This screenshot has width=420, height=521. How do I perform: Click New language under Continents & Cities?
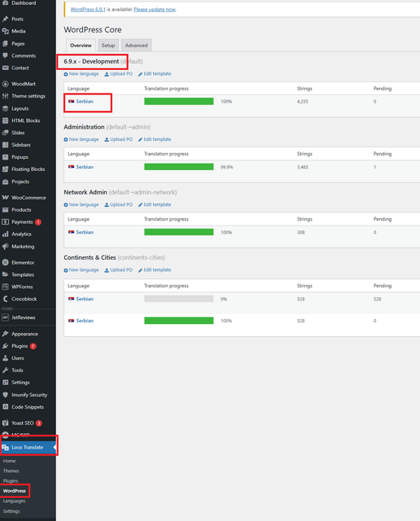tap(81, 270)
